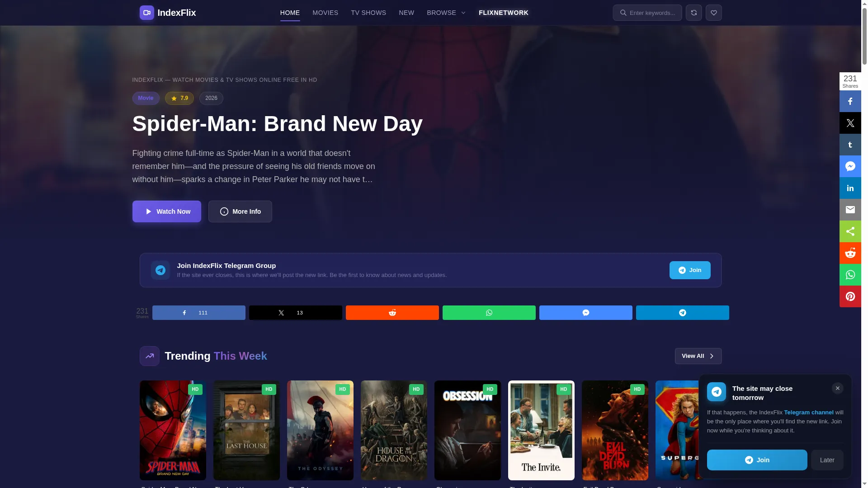
Task: Open the Evil Dead Burn poster
Action: click(x=615, y=430)
